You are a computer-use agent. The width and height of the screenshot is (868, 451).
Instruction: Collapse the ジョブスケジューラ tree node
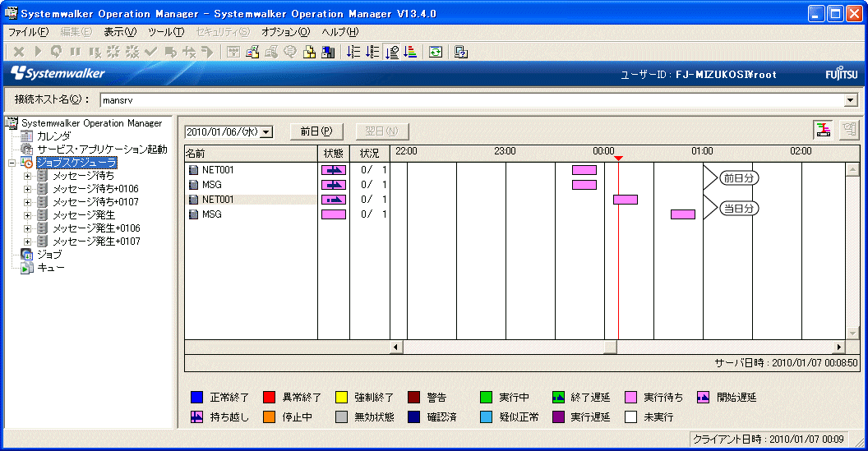[x=12, y=163]
